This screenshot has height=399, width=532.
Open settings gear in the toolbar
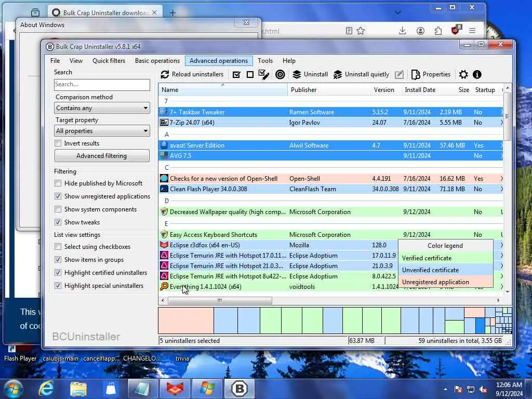coord(463,74)
